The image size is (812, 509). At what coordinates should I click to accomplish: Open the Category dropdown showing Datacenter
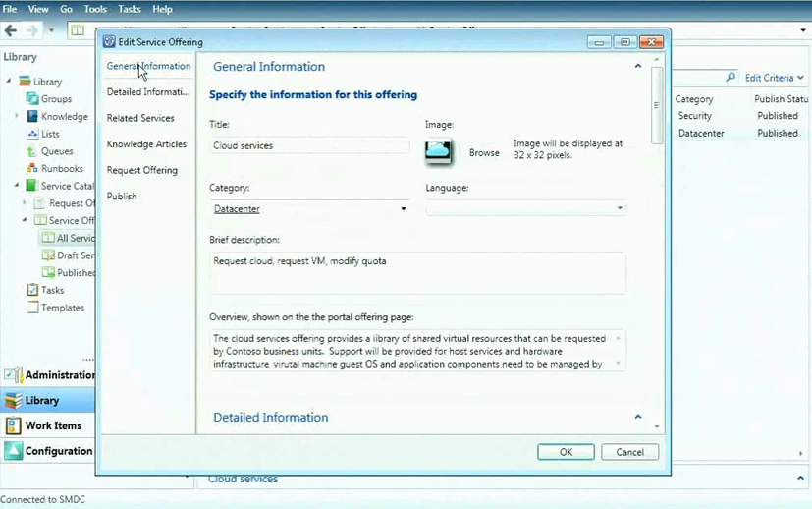[309, 208]
